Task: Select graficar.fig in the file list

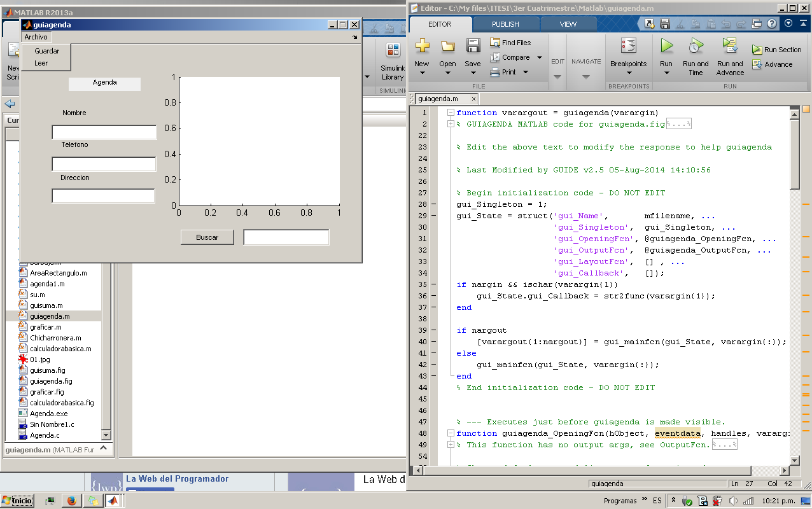Action: point(46,392)
